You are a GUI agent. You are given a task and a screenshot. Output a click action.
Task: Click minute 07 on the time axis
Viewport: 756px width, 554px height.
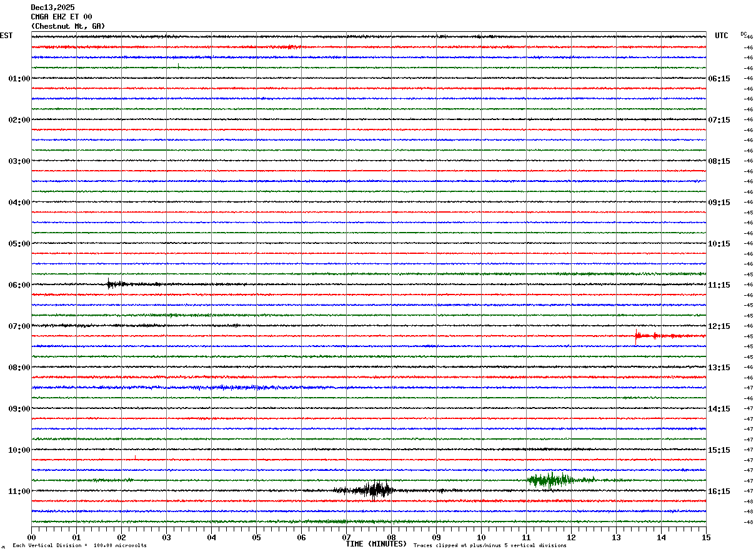coord(346,537)
